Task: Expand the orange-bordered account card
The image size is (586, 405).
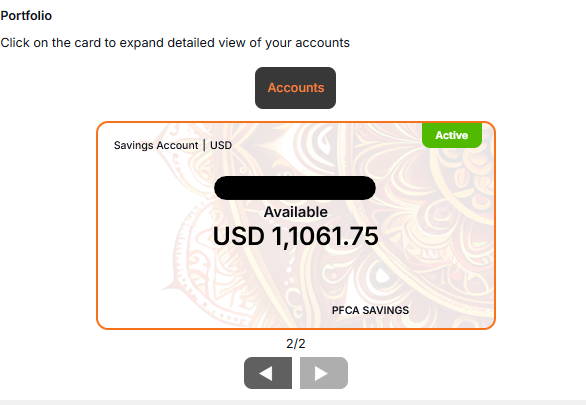Action: point(296,225)
